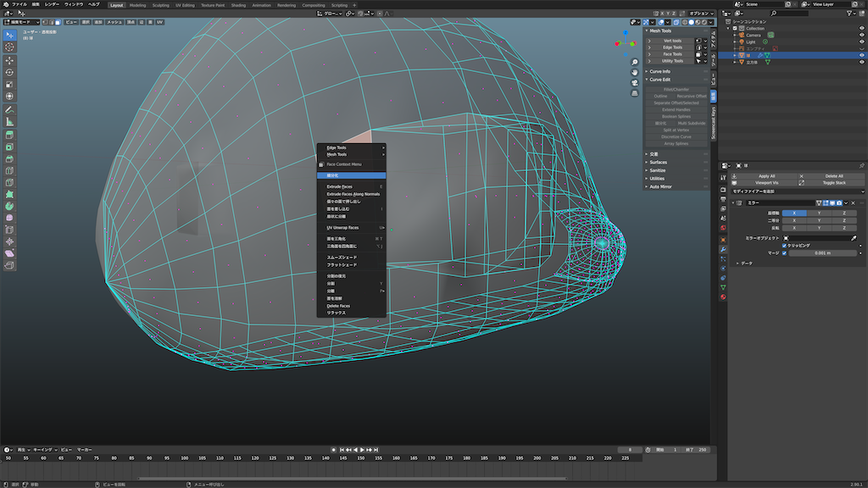Click the Apply All modifiers button

[764, 176]
